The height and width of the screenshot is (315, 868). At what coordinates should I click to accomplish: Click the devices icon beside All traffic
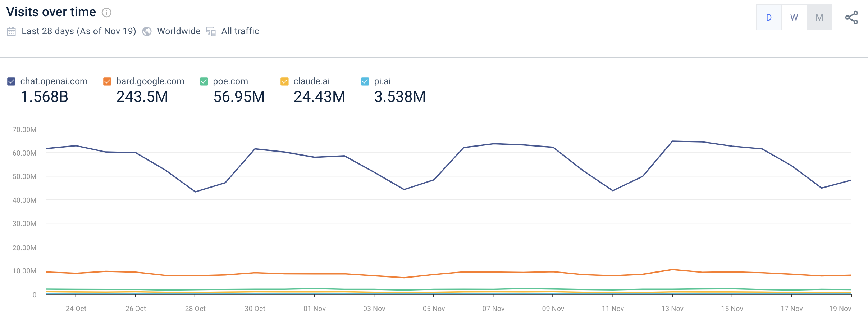pyautogui.click(x=211, y=32)
